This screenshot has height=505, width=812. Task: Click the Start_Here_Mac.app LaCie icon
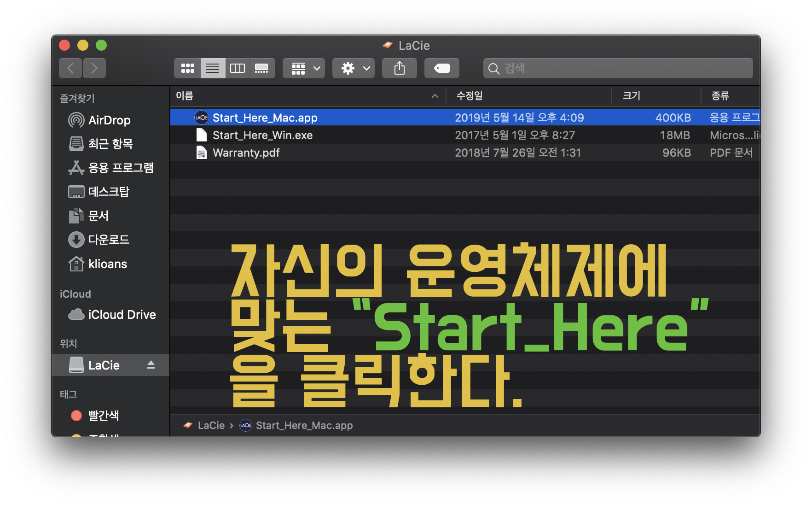pyautogui.click(x=202, y=117)
